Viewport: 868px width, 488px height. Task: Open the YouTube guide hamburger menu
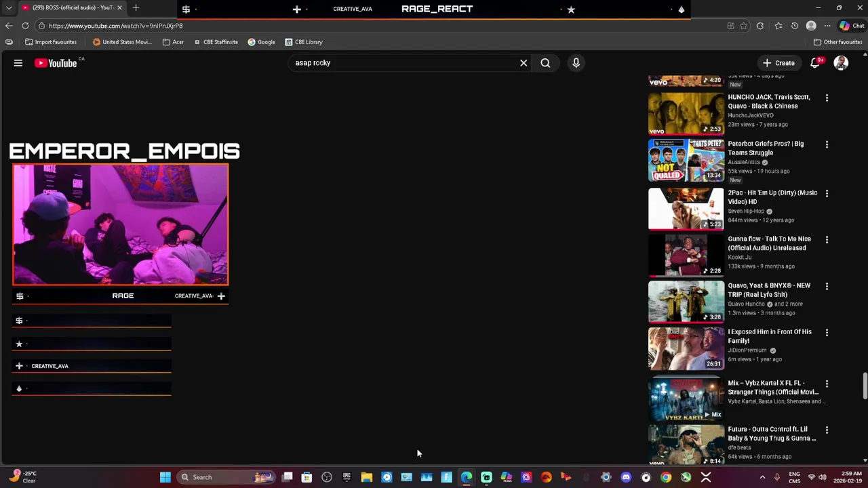pyautogui.click(x=18, y=63)
